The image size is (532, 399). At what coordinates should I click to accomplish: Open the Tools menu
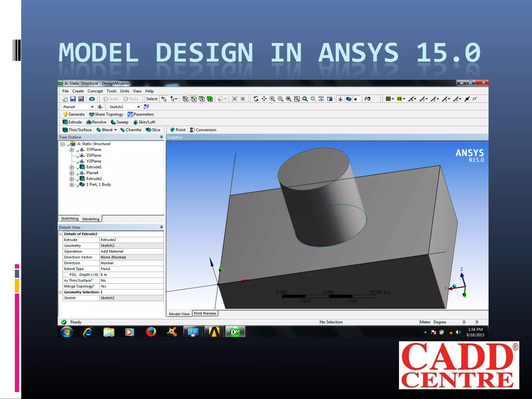pos(111,91)
